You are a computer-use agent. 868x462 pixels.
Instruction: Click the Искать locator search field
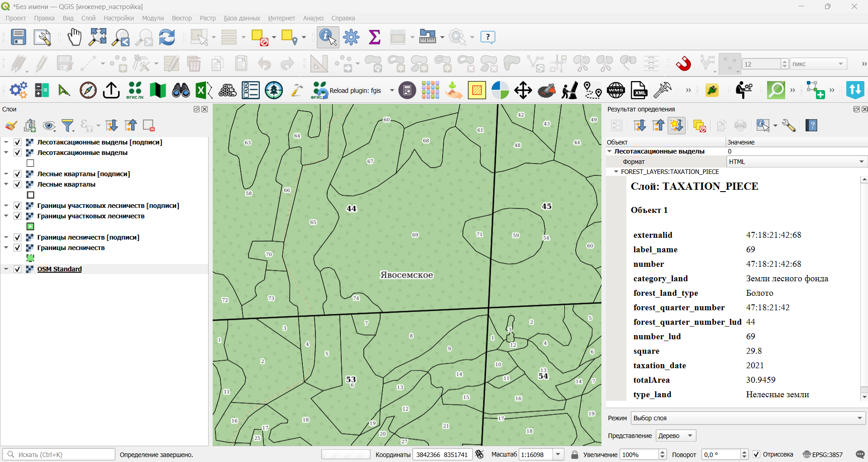[59, 454]
